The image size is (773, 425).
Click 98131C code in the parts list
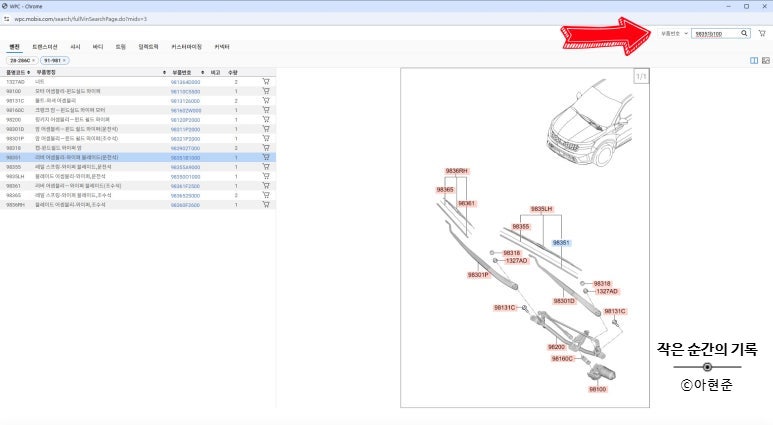[x=15, y=101]
